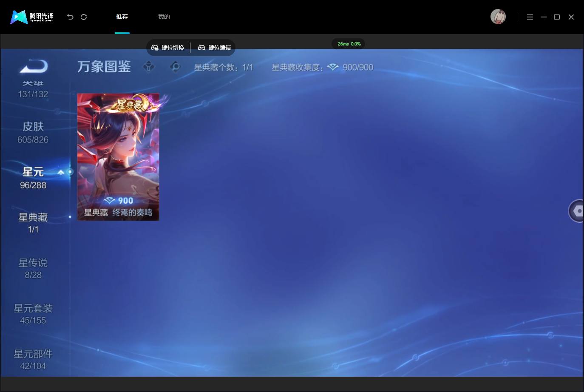Close the Tencent Pioneer window
Screen dimensions: 584x392
click(571, 17)
